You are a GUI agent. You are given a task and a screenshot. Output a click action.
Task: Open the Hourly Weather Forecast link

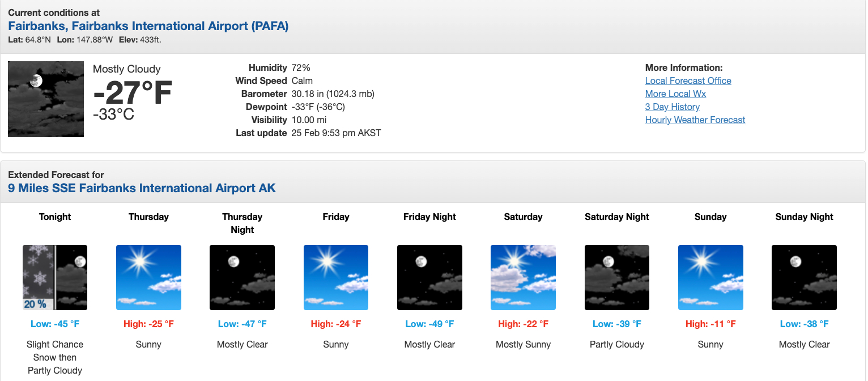(695, 120)
